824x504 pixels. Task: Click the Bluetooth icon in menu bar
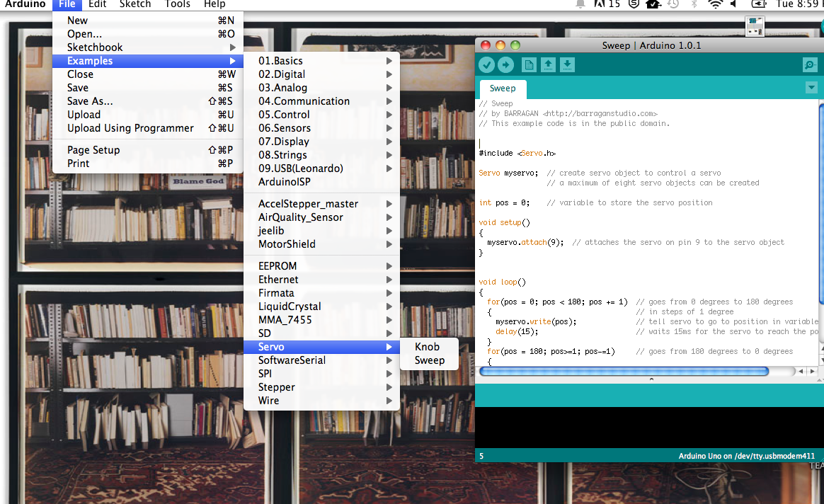coord(694,4)
